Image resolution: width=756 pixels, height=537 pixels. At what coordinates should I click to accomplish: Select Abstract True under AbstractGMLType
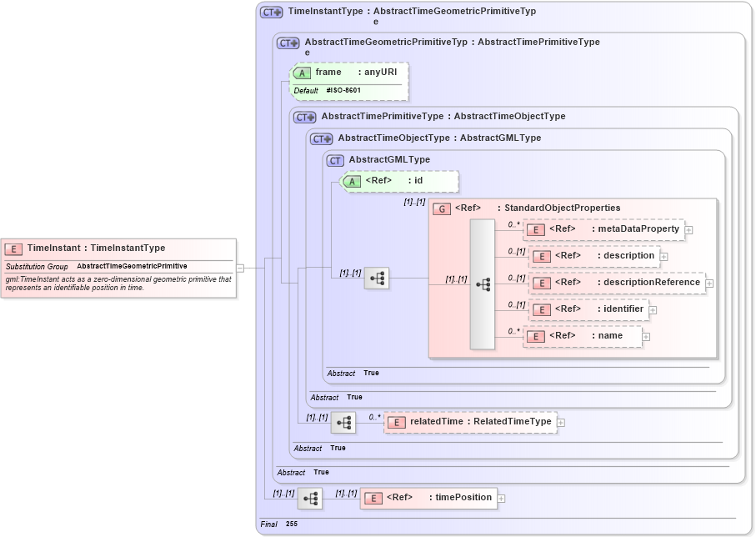click(x=353, y=374)
